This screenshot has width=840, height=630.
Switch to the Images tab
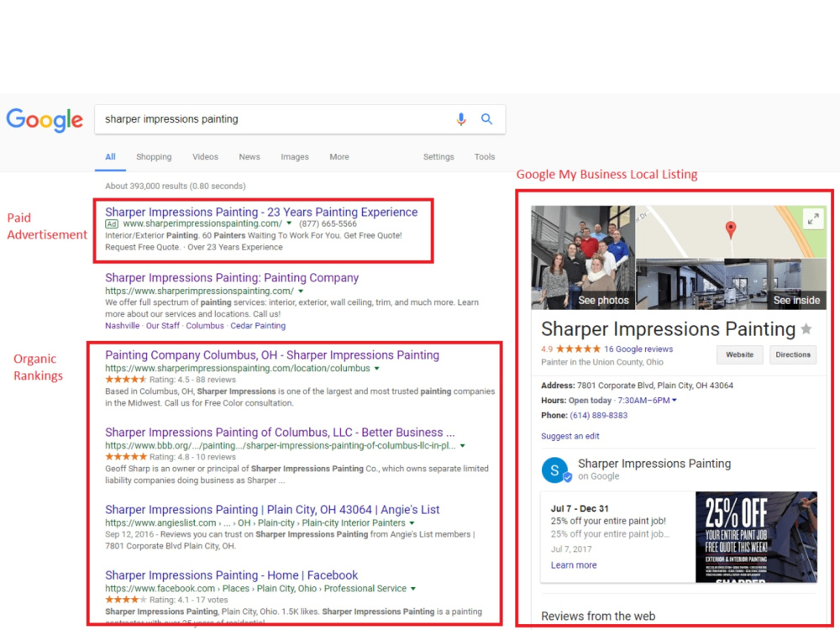pyautogui.click(x=295, y=157)
